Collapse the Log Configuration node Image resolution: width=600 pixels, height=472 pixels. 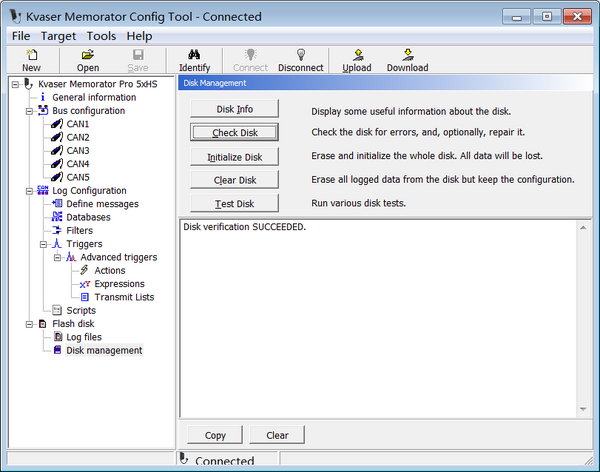pyautogui.click(x=29, y=191)
